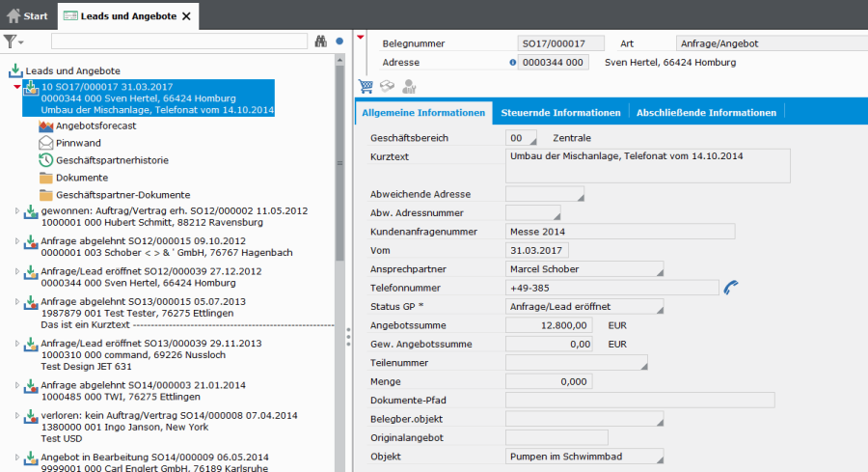Viewport: 868px width, 472px height.
Task: Click the Angebotssumme field 12.800,00
Action: pyautogui.click(x=549, y=325)
